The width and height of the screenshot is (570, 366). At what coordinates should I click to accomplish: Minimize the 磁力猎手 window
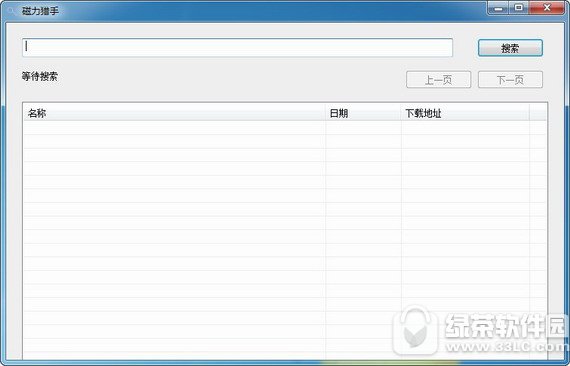pyautogui.click(x=499, y=8)
